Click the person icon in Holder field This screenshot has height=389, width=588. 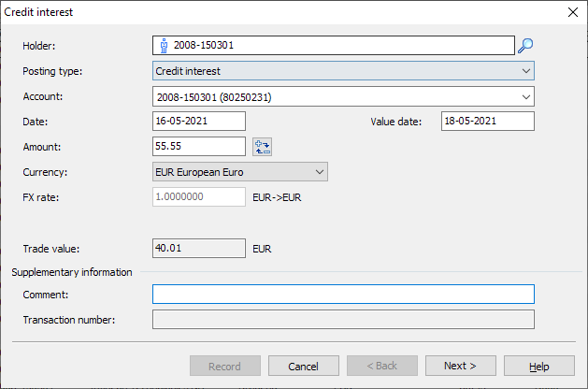[x=164, y=45]
